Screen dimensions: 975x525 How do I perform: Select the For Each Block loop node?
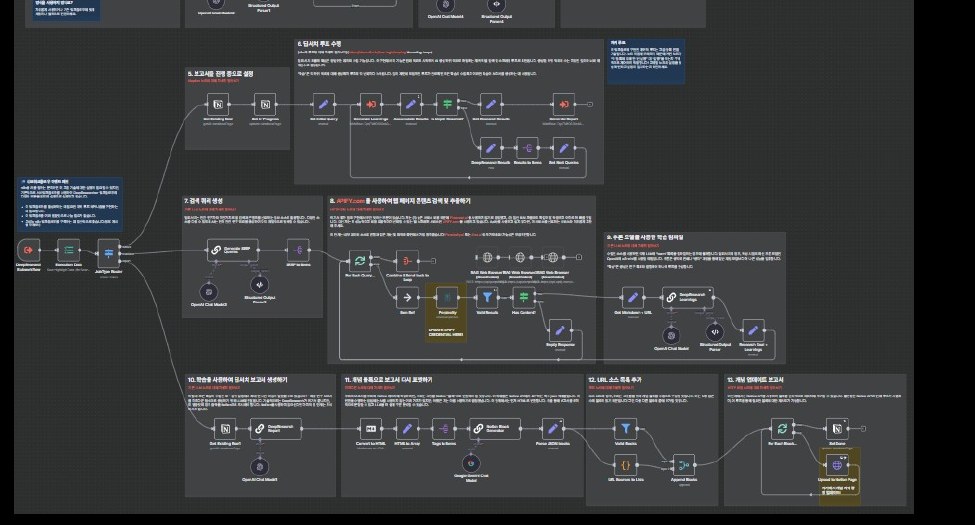(782, 429)
